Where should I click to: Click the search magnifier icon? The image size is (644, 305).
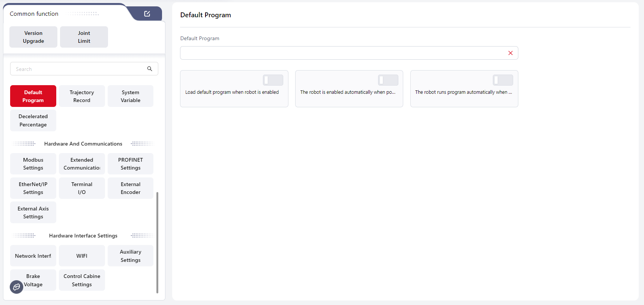pos(150,69)
